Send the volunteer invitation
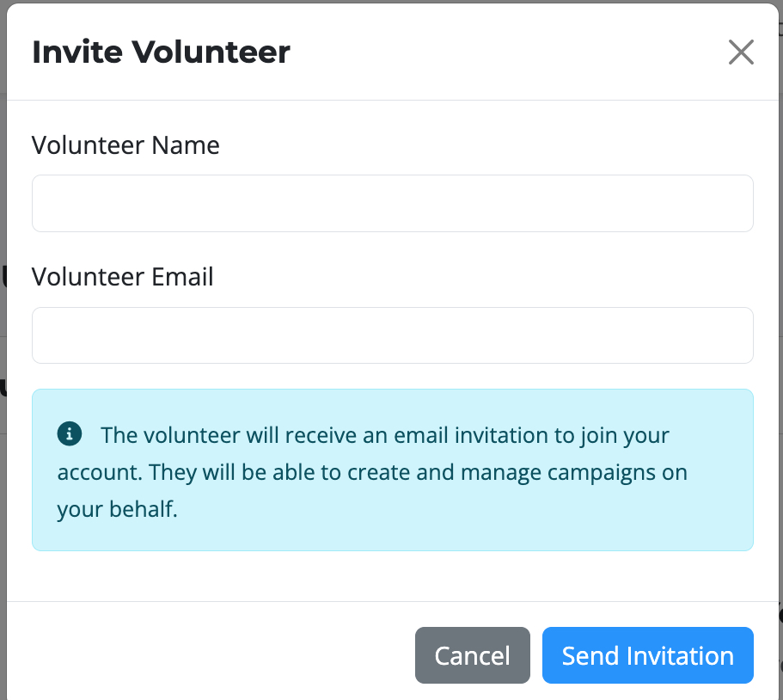This screenshot has height=700, width=783. [x=647, y=655]
